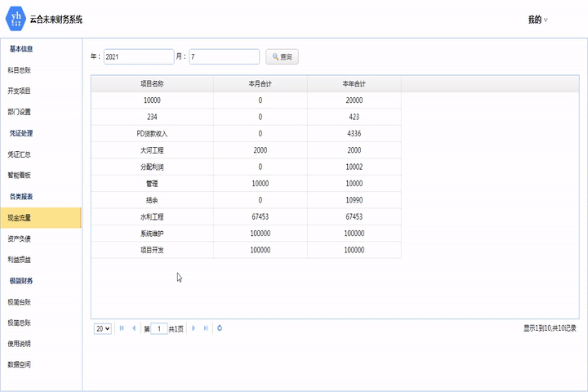Jump to last page in pagination
Viewport: 588px width, 392px height.
coord(205,328)
